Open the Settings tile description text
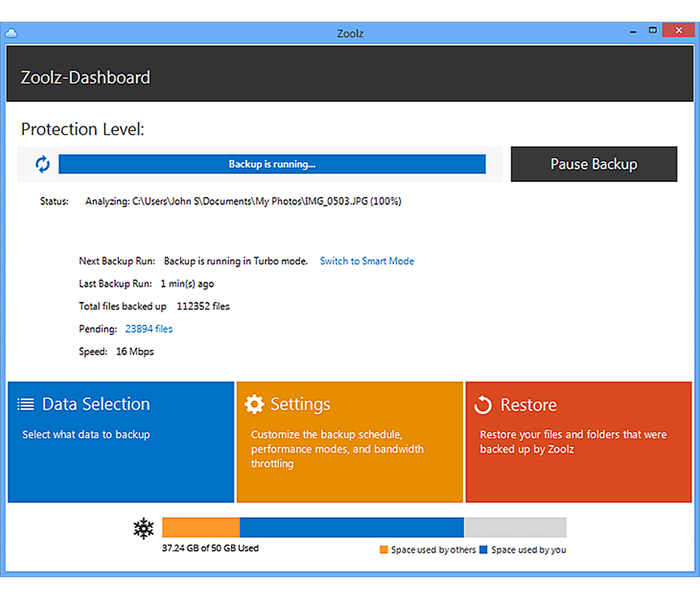700x599 pixels. pos(337,449)
